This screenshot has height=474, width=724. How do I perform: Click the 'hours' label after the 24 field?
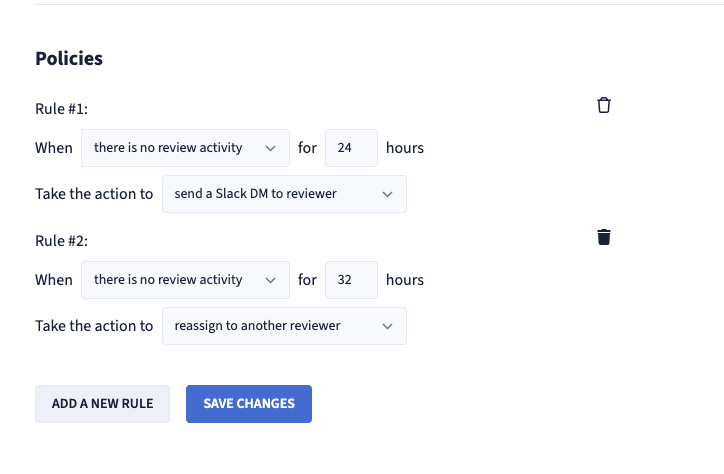click(405, 148)
